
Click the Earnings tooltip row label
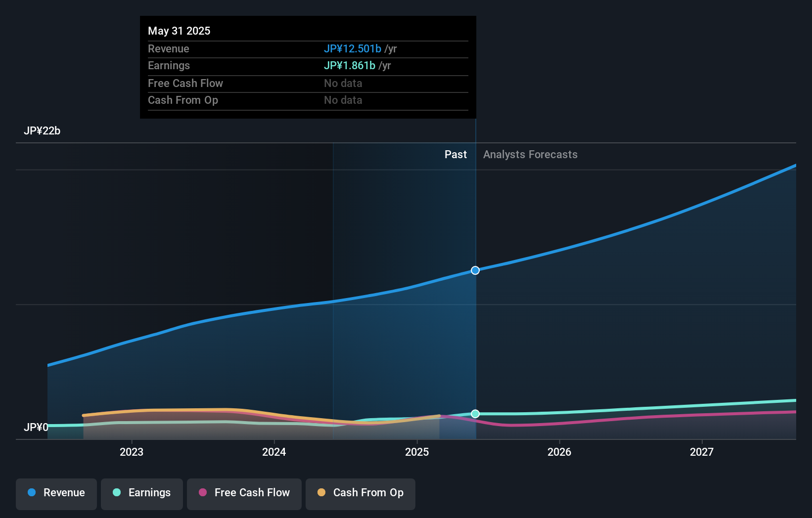(169, 65)
